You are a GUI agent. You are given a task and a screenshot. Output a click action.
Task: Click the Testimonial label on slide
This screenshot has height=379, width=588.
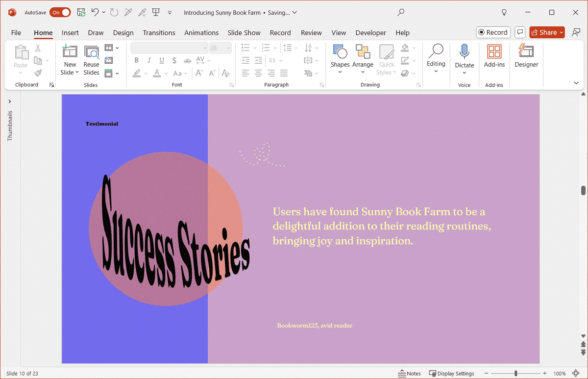(x=102, y=124)
